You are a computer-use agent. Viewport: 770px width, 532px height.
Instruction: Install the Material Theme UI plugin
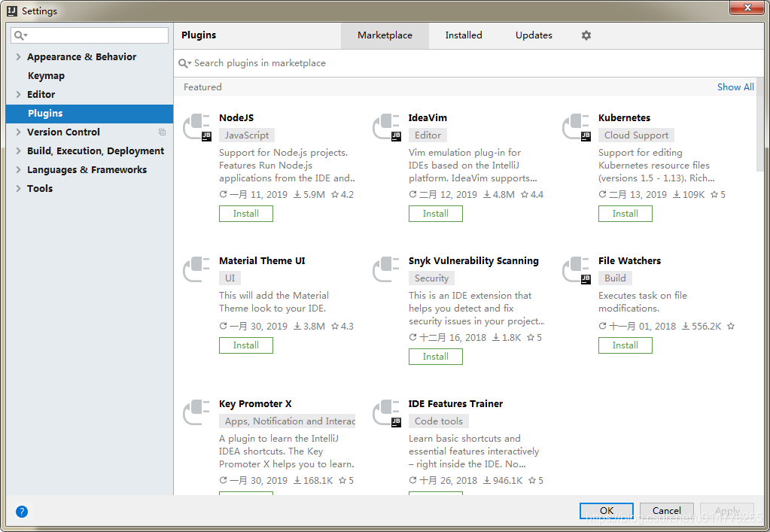246,345
